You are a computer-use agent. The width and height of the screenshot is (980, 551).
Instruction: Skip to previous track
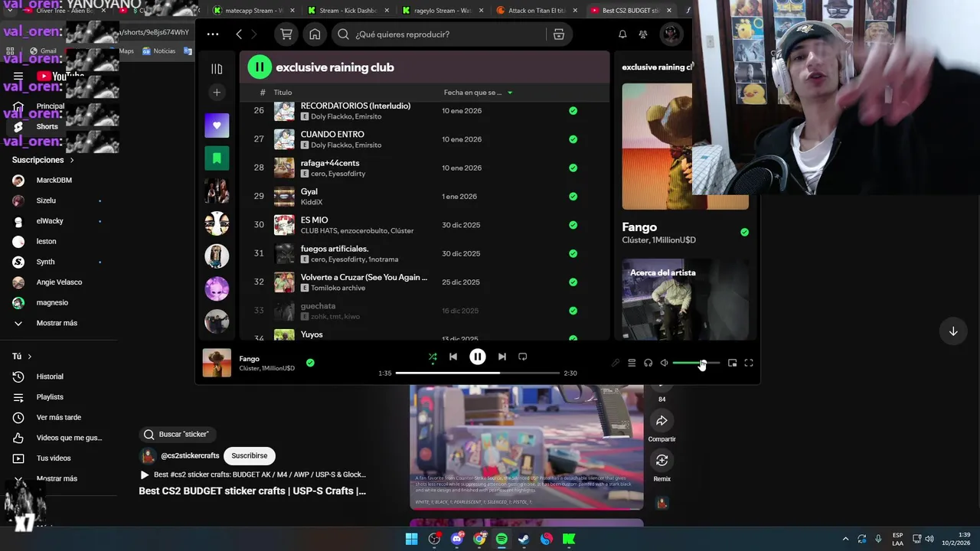tap(453, 357)
